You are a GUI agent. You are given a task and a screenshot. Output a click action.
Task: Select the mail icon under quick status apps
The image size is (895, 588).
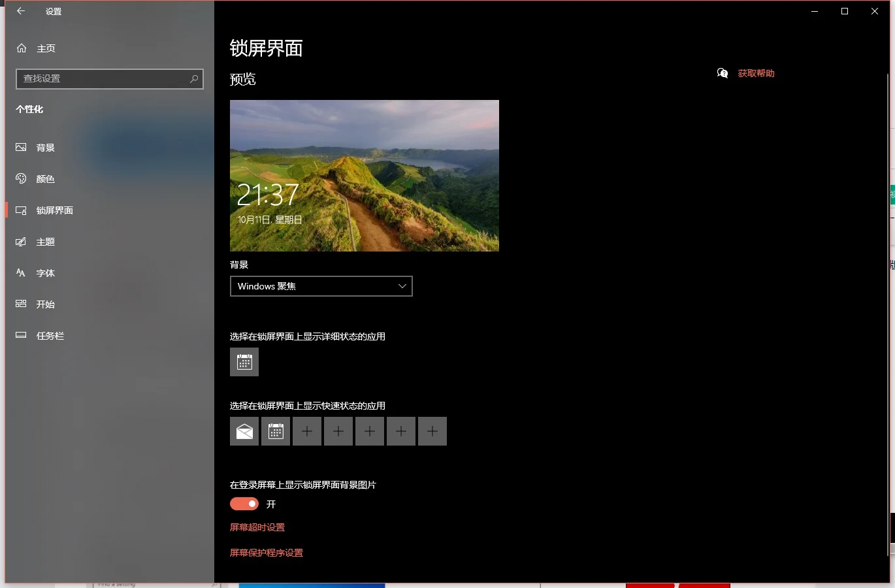244,431
